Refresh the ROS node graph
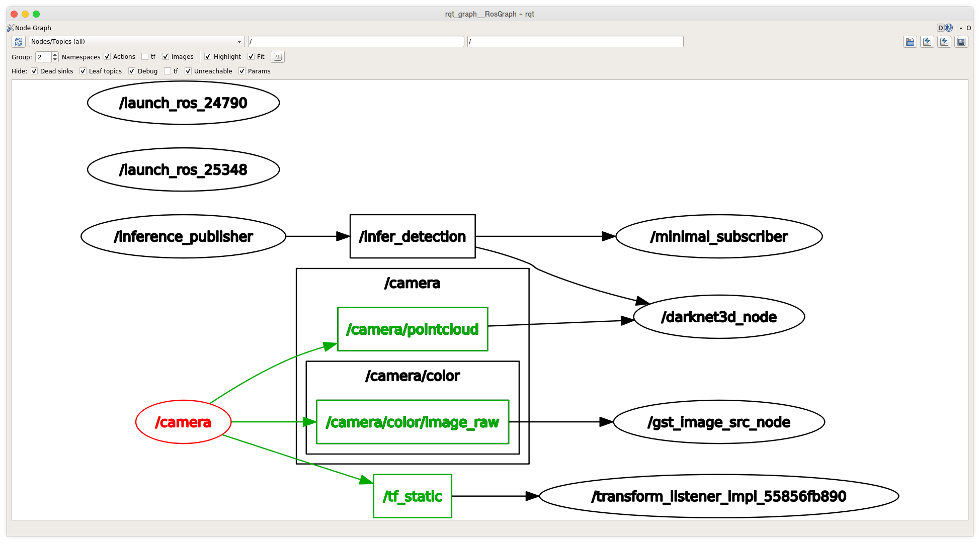980x543 pixels. point(19,42)
